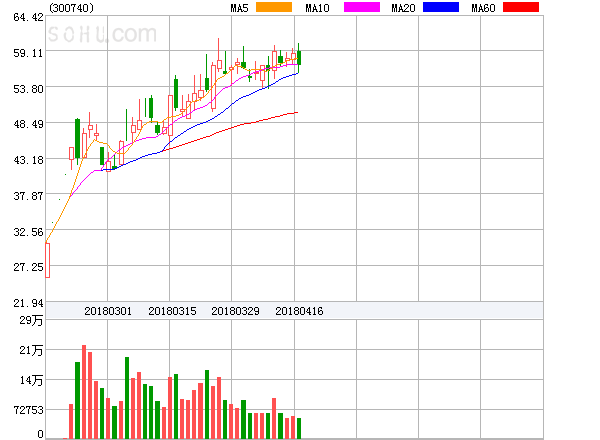Click the MA5 legend label
The height and width of the screenshot is (440, 600).
[239, 8]
